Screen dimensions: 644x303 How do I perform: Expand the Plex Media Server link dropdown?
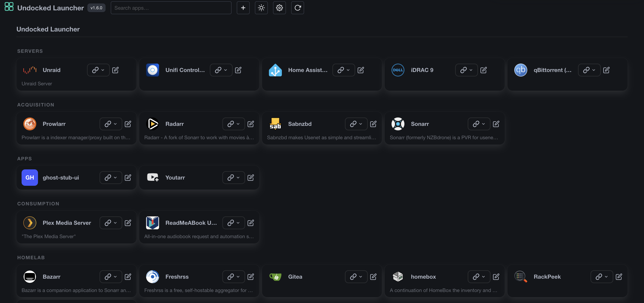pyautogui.click(x=111, y=223)
